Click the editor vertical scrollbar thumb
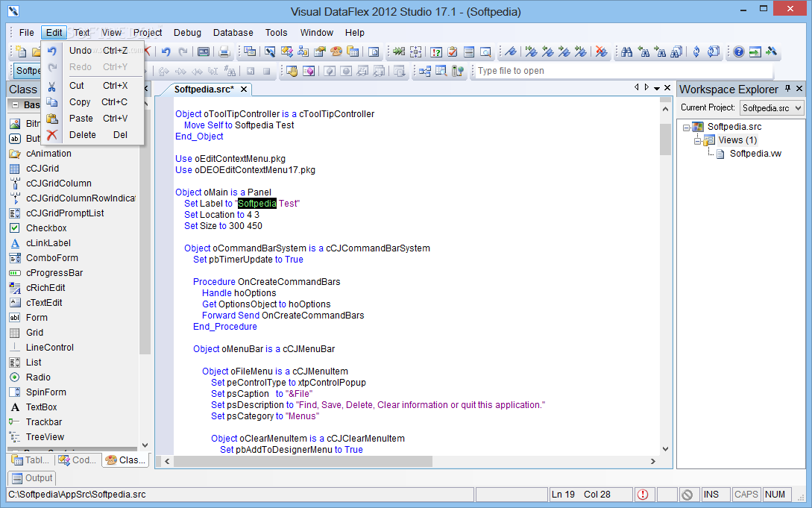The width and height of the screenshot is (812, 508). [x=665, y=139]
